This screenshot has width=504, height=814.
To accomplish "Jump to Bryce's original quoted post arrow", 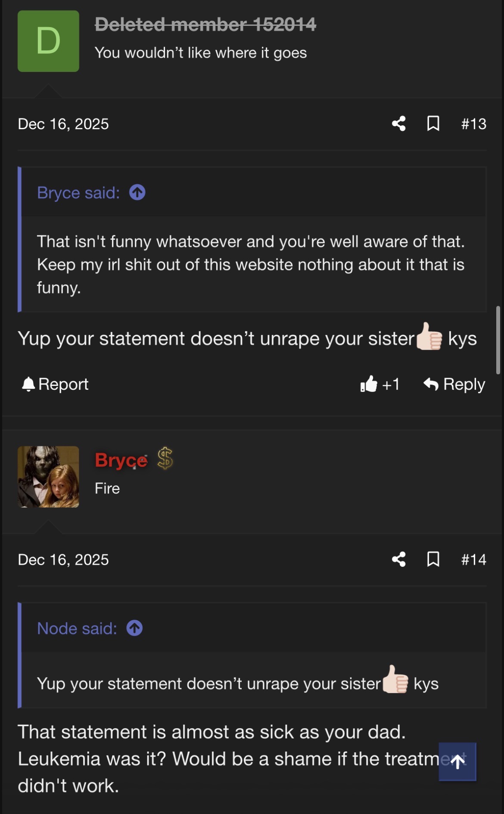I will [x=137, y=192].
